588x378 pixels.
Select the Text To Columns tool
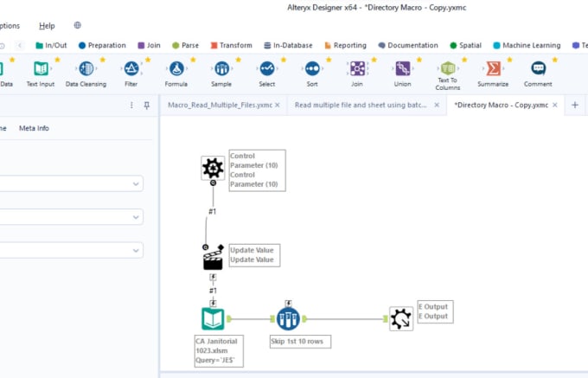[448, 68]
